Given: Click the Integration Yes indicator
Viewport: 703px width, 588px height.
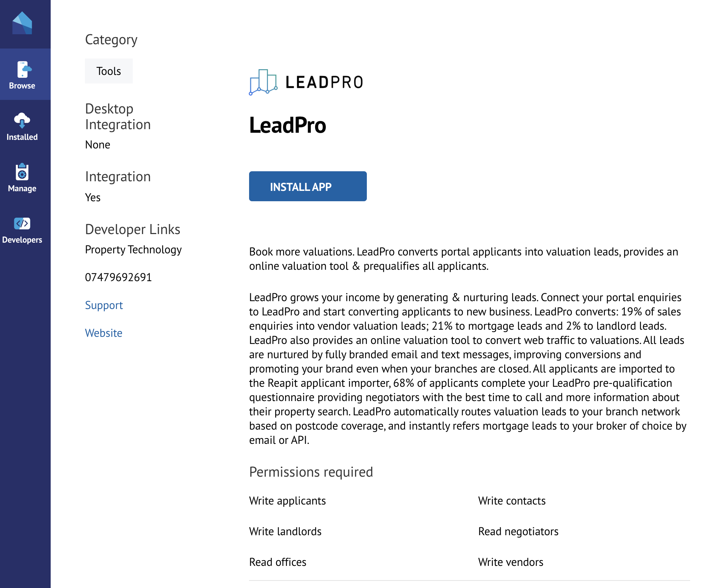Looking at the screenshot, I should [x=92, y=197].
